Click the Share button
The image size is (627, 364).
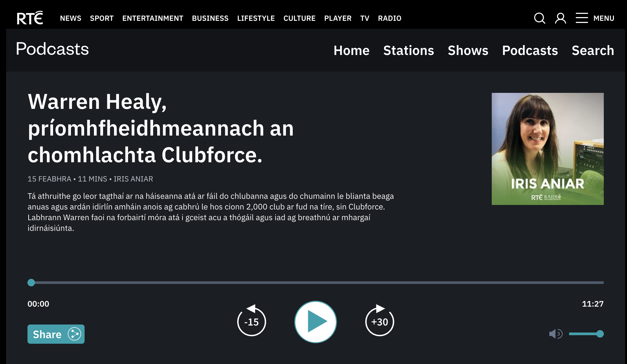point(56,334)
